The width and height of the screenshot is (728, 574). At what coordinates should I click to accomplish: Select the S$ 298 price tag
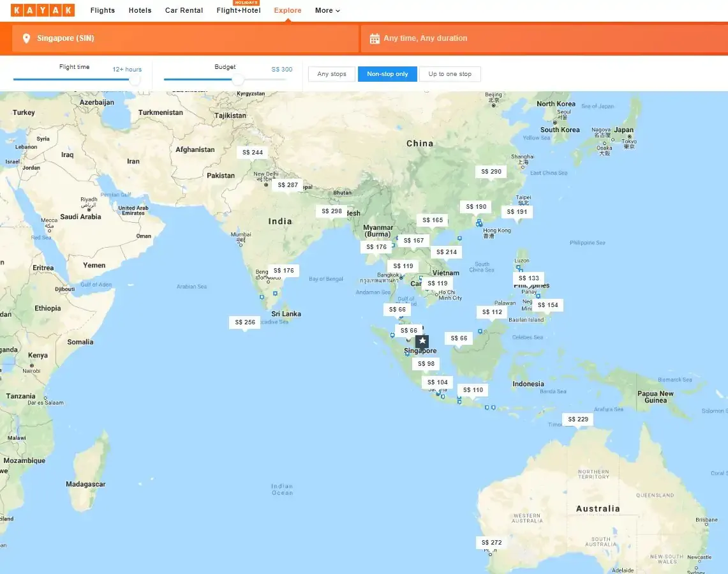(332, 211)
